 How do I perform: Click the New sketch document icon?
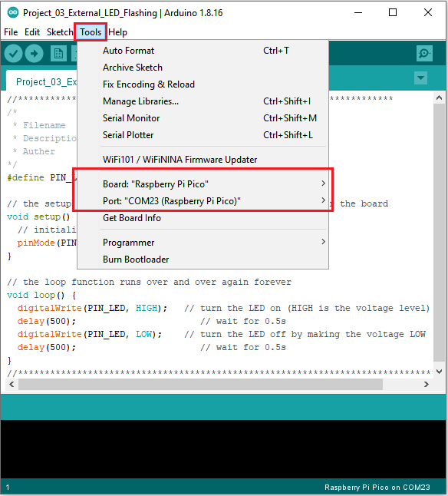point(58,54)
